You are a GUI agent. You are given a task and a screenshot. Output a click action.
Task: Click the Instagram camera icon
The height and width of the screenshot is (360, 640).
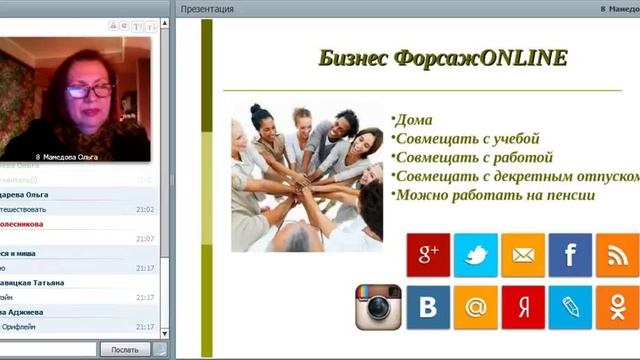click(x=378, y=307)
